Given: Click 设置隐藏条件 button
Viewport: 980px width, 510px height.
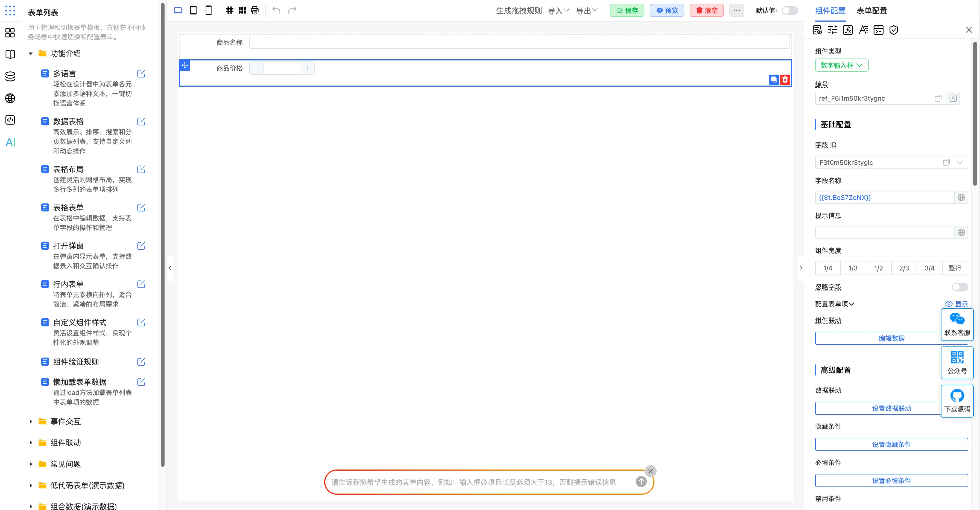Looking at the screenshot, I should tap(891, 444).
